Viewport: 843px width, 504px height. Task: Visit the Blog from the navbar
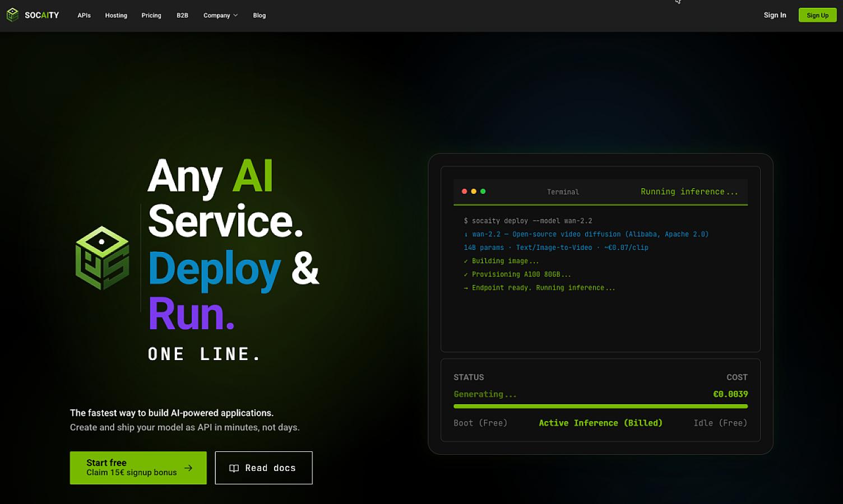(260, 16)
